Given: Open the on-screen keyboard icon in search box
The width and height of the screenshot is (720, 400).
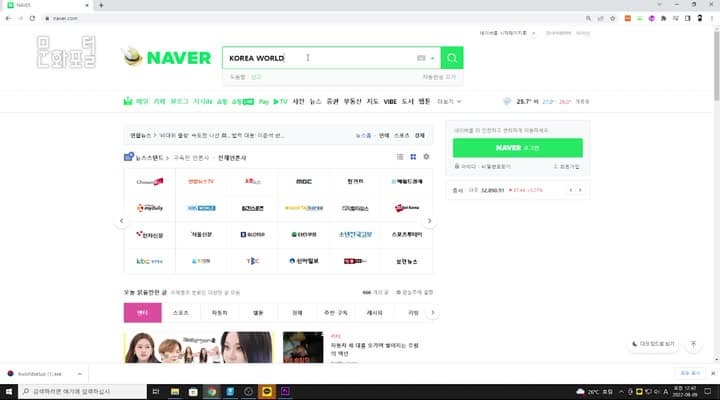Looking at the screenshot, I should pos(421,58).
